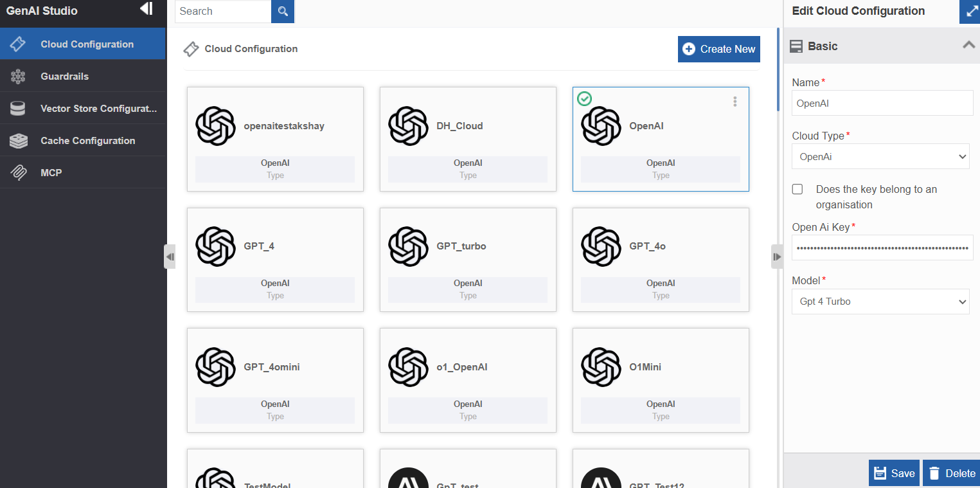
Task: Open Cache Configuration in sidebar
Action: (x=83, y=141)
